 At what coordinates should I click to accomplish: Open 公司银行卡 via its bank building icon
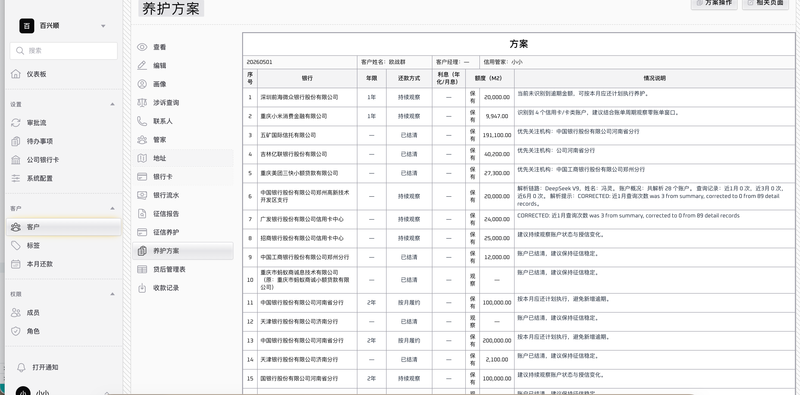click(16, 160)
